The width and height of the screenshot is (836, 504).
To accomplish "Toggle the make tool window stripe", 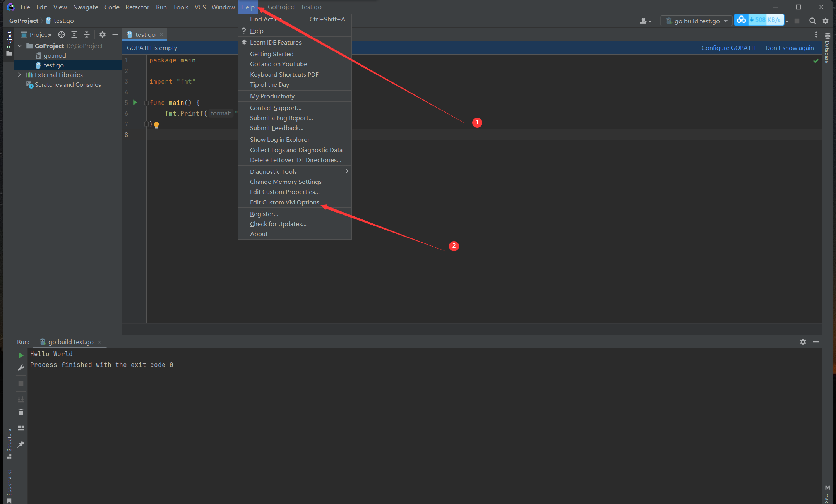I will 827,494.
